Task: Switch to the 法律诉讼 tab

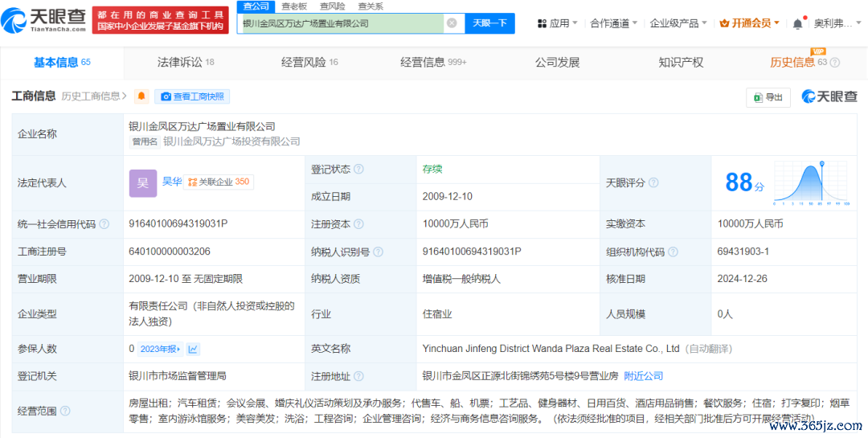Action: pyautogui.click(x=186, y=63)
